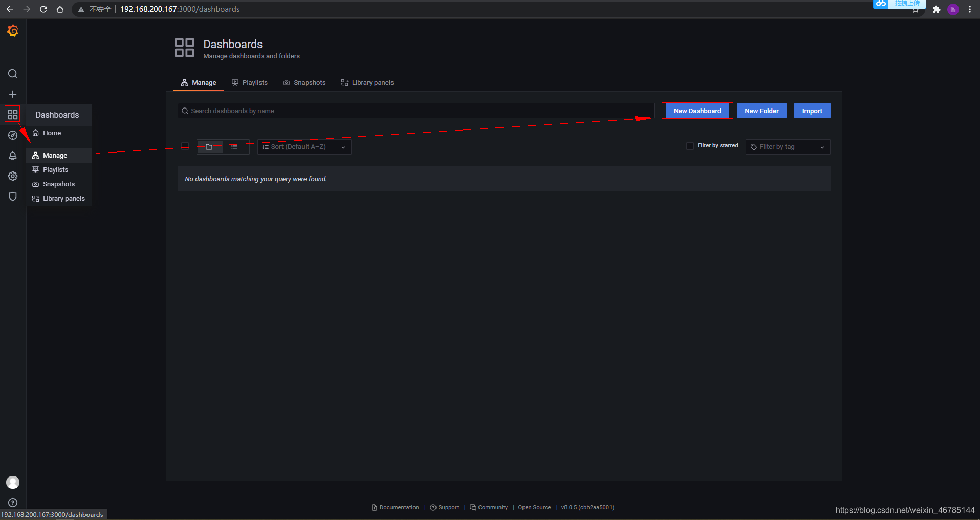Switch to the Library panels tab
Viewport: 980px width, 520px height.
point(367,83)
